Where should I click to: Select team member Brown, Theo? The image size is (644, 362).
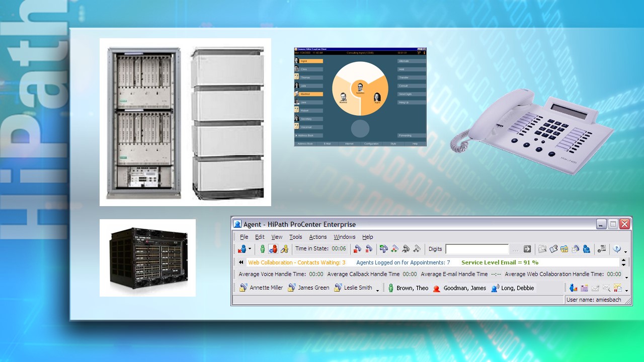[408, 288]
